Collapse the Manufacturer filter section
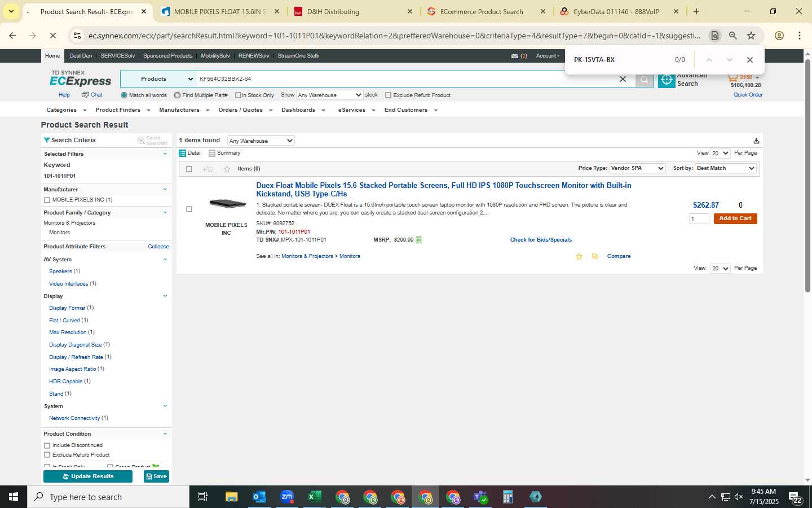The image size is (812, 508). tap(165, 190)
